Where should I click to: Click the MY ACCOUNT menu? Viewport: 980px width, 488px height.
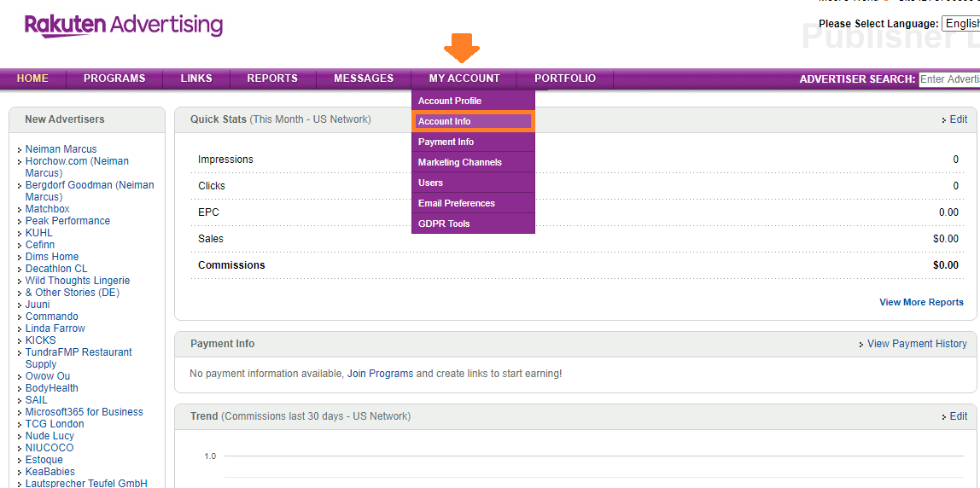[464, 78]
